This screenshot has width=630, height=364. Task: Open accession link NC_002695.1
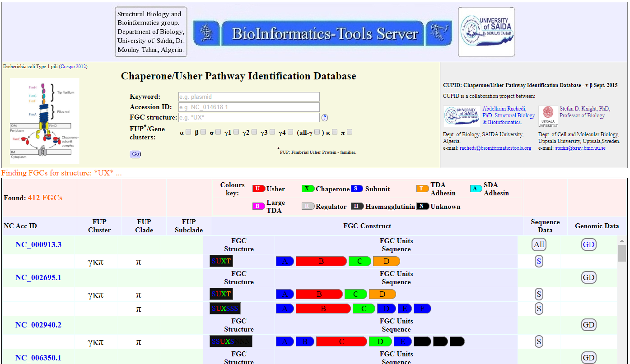[x=38, y=277]
